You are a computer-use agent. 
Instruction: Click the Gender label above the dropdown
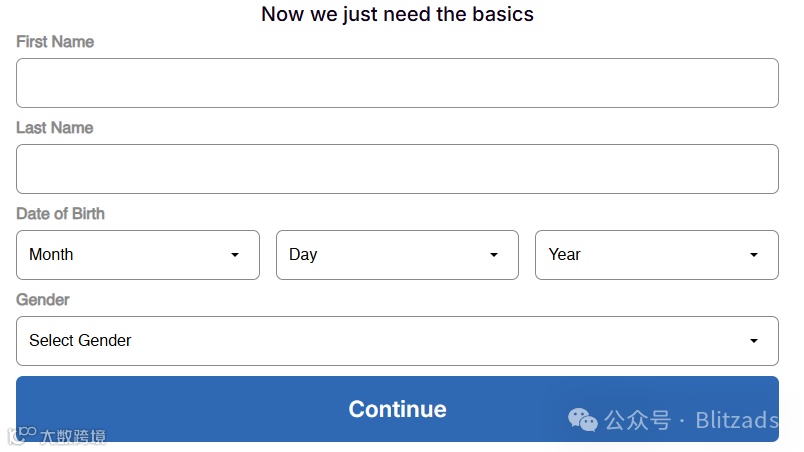click(x=43, y=300)
